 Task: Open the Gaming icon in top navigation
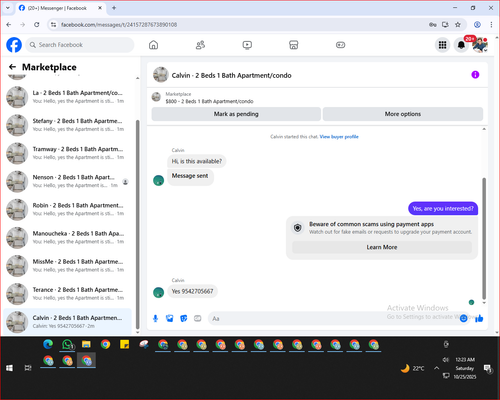[x=340, y=45]
